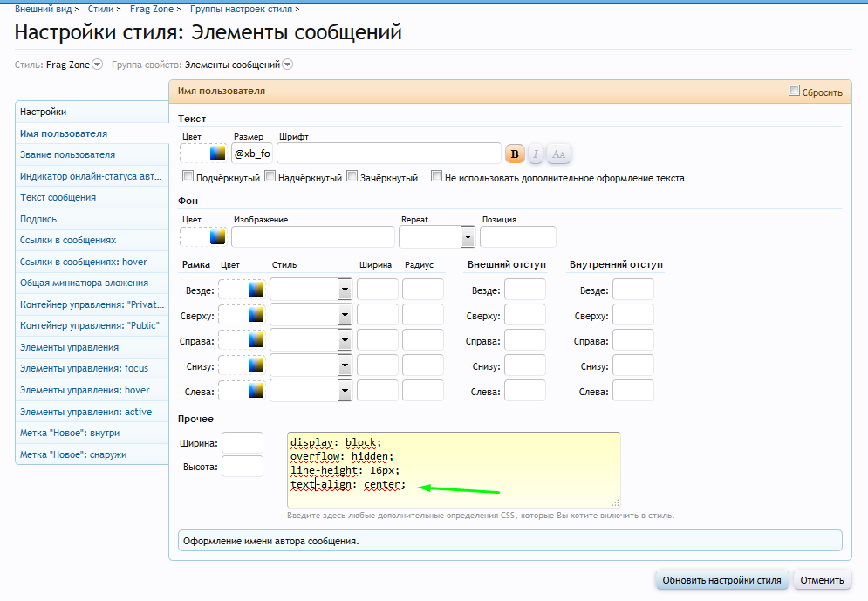868x601 pixels.
Task: Open the plain Элементы управления sidebar item
Action: 92,347
